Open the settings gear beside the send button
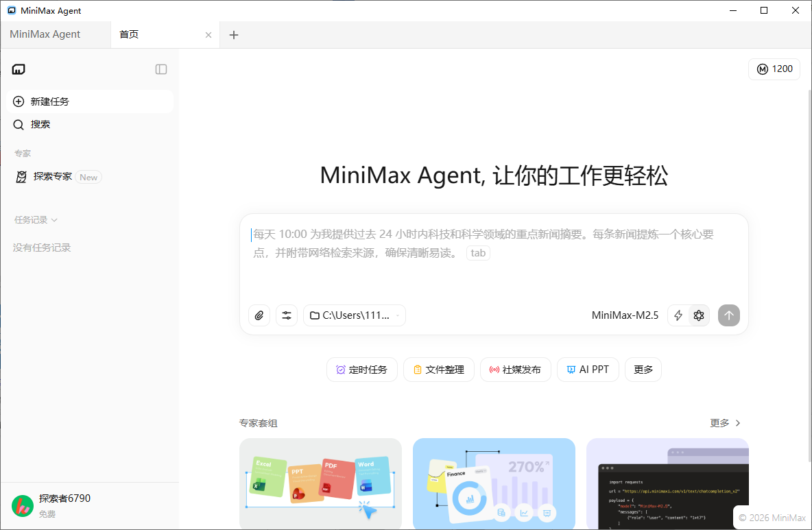 point(699,315)
